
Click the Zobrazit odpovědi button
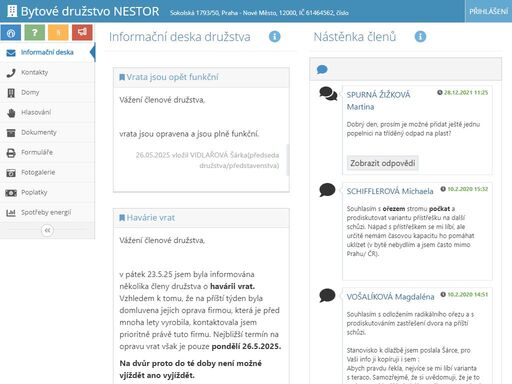383,163
